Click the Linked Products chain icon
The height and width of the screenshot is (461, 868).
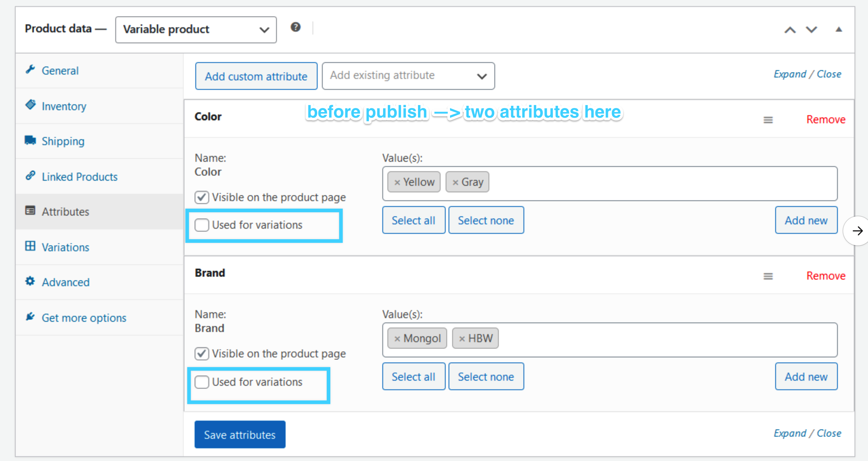coord(31,176)
